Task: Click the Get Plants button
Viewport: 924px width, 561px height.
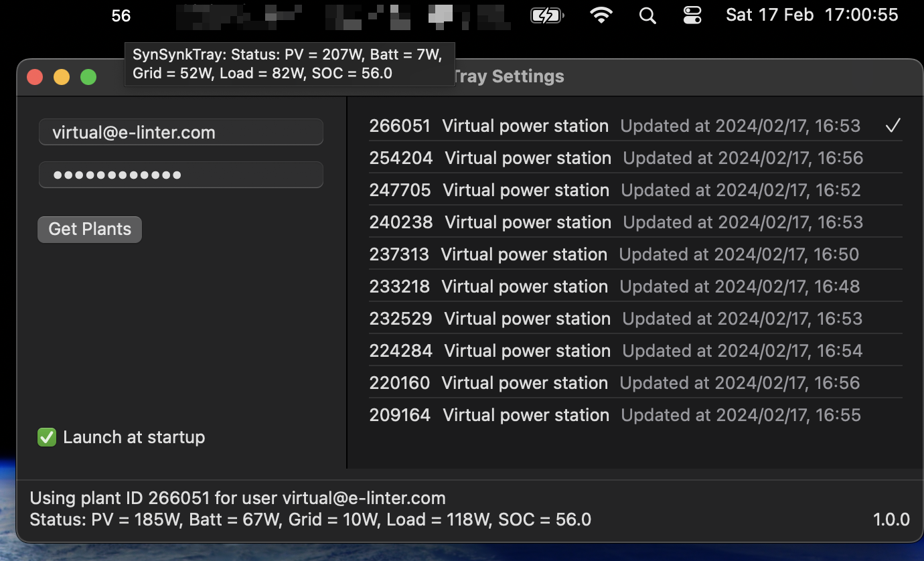Action: coord(90,229)
